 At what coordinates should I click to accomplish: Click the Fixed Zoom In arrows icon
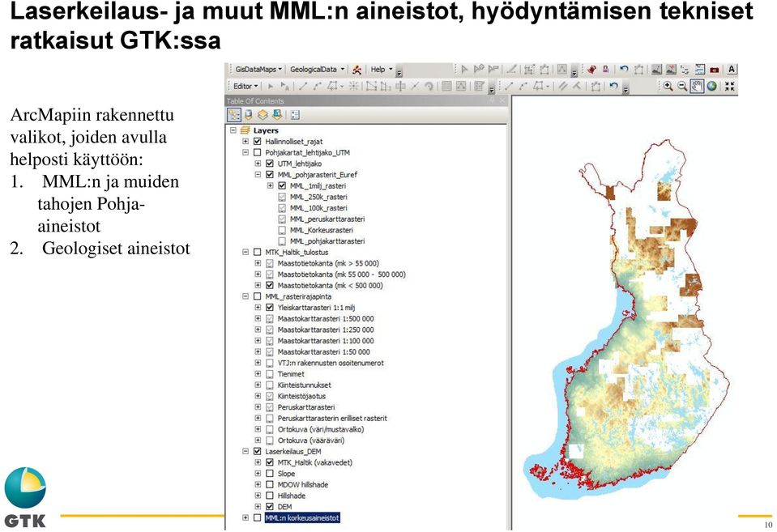pyautogui.click(x=729, y=86)
